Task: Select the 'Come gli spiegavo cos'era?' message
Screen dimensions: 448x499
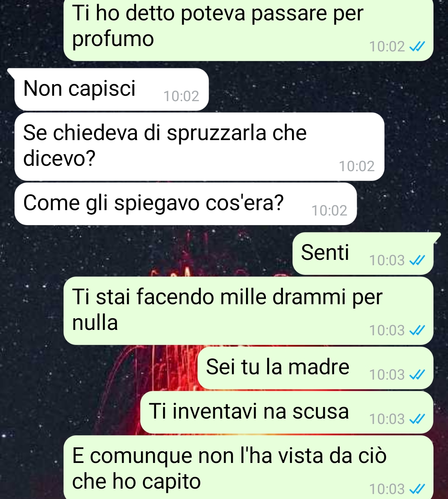Action: pyautogui.click(x=185, y=204)
